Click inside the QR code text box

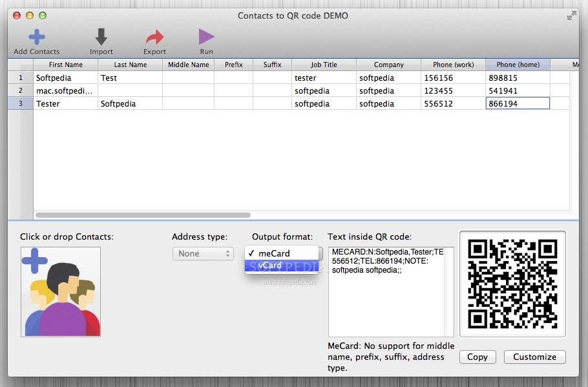pyautogui.click(x=391, y=292)
